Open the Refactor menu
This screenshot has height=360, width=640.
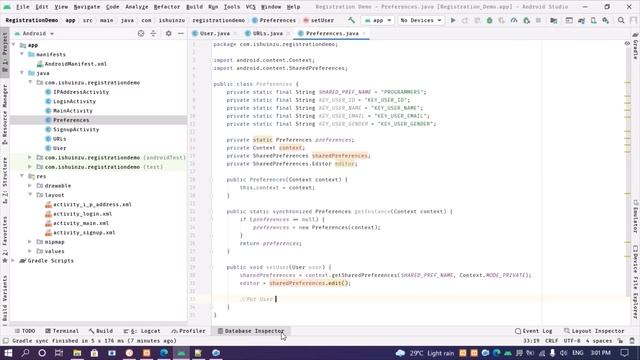tap(167, 7)
